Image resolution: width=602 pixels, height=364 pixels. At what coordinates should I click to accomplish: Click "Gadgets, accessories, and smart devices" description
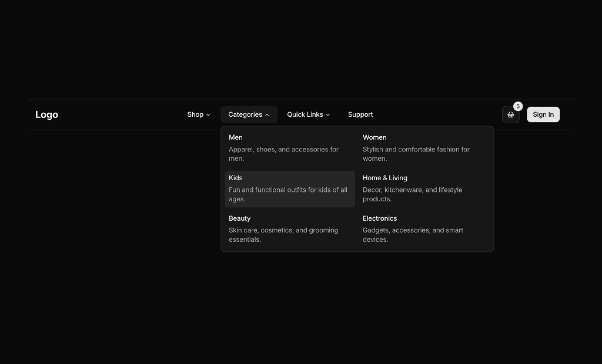pyautogui.click(x=413, y=235)
